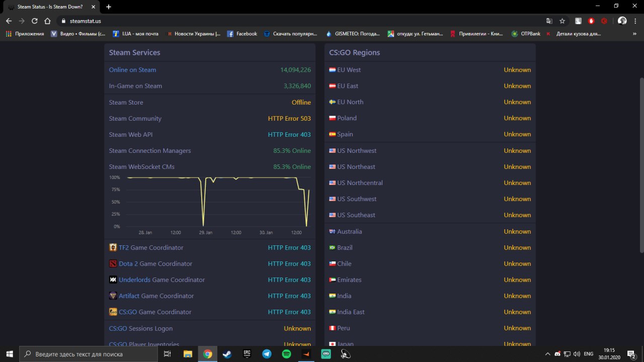644x362 pixels.
Task: Click the US Northcentral region row
Action: 430,183
